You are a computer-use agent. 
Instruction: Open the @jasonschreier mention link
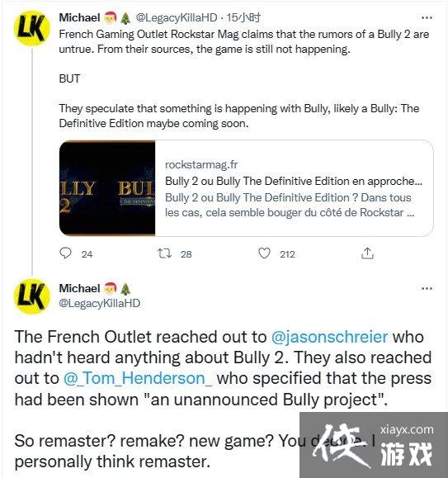tap(329, 338)
